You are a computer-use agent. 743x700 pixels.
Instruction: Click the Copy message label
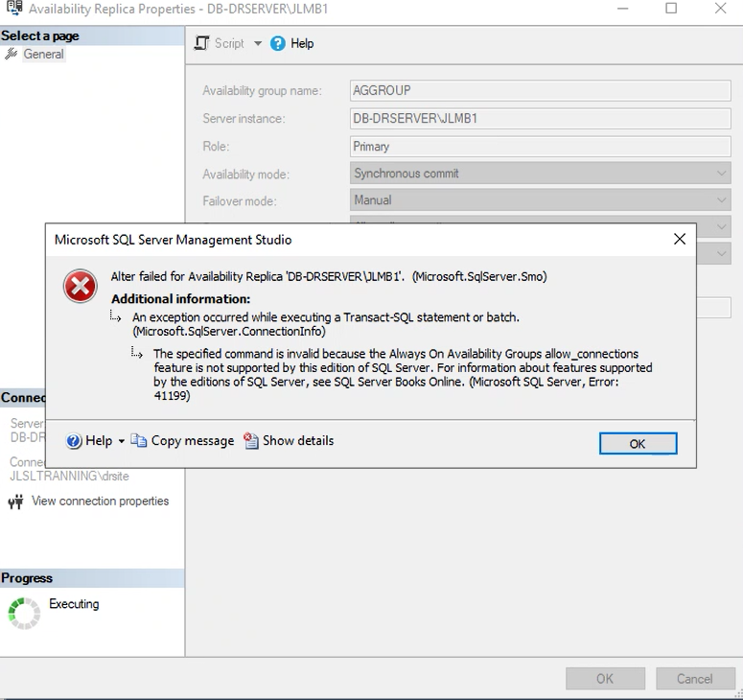point(193,441)
